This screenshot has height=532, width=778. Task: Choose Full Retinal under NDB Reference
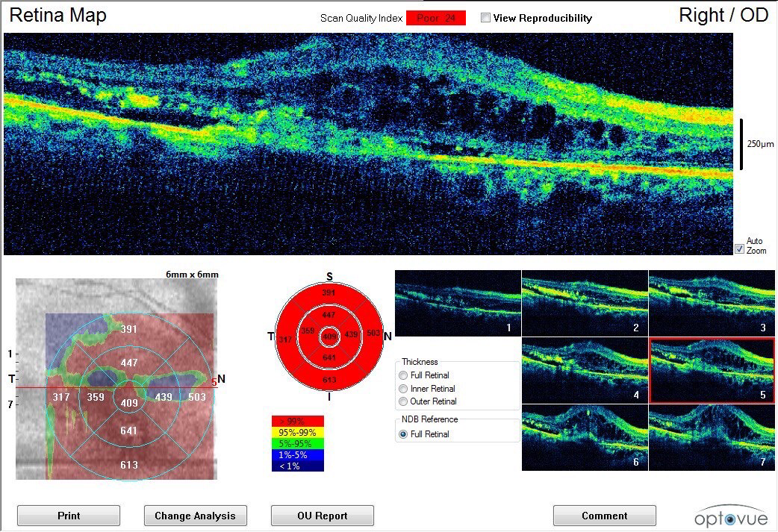(402, 434)
